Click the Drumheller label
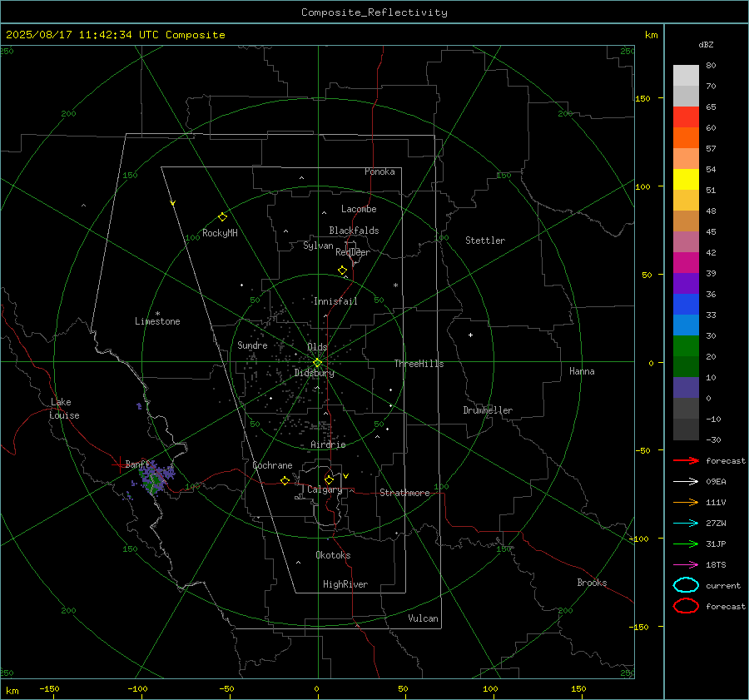The height and width of the screenshot is (700, 749). 488,410
